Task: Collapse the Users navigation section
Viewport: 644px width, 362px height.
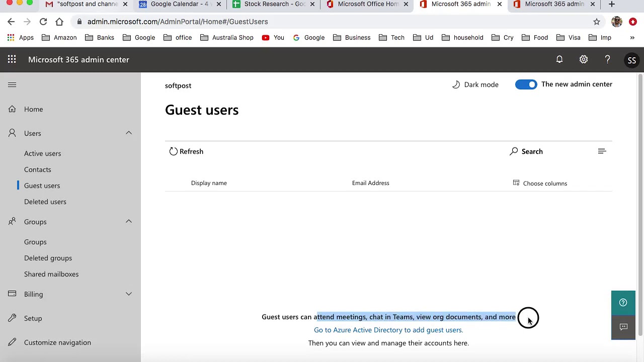Action: point(129,133)
